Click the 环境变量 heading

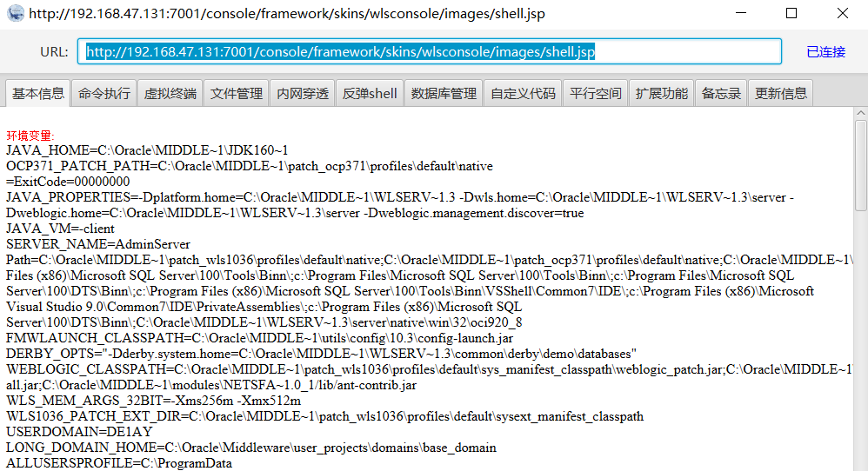(30, 136)
